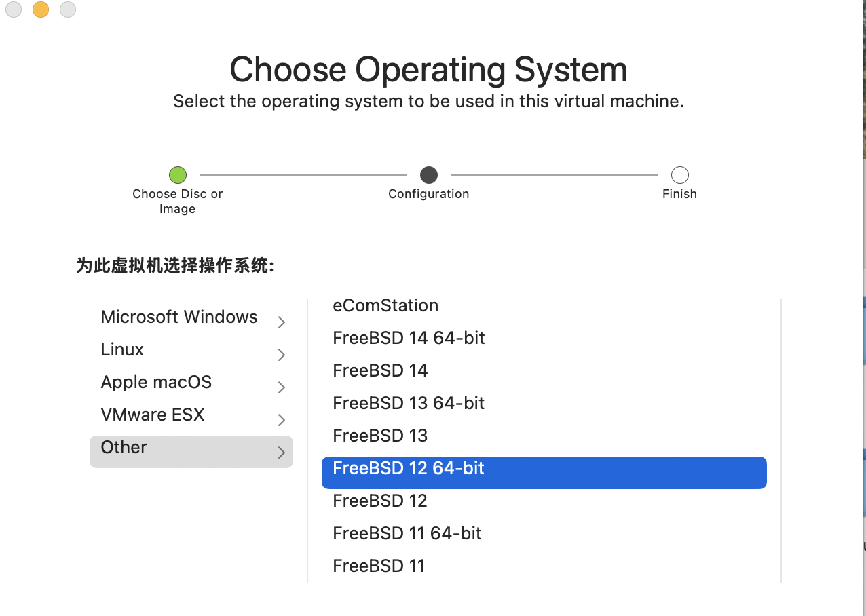
Task: Click the VMware ESX chevron arrow
Action: click(x=281, y=420)
